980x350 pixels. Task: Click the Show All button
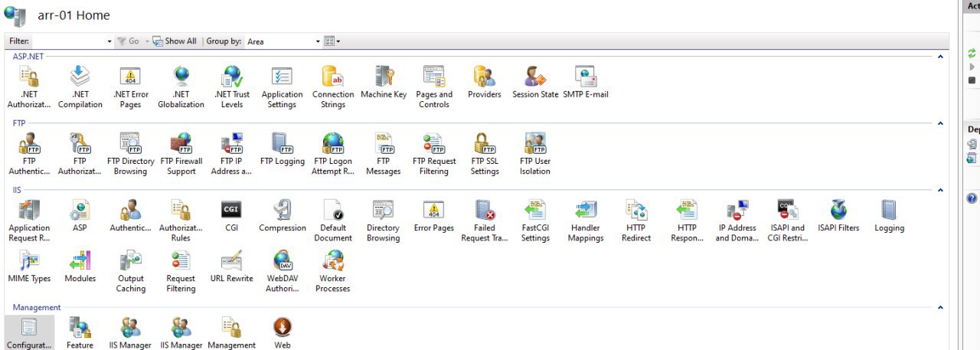175,41
